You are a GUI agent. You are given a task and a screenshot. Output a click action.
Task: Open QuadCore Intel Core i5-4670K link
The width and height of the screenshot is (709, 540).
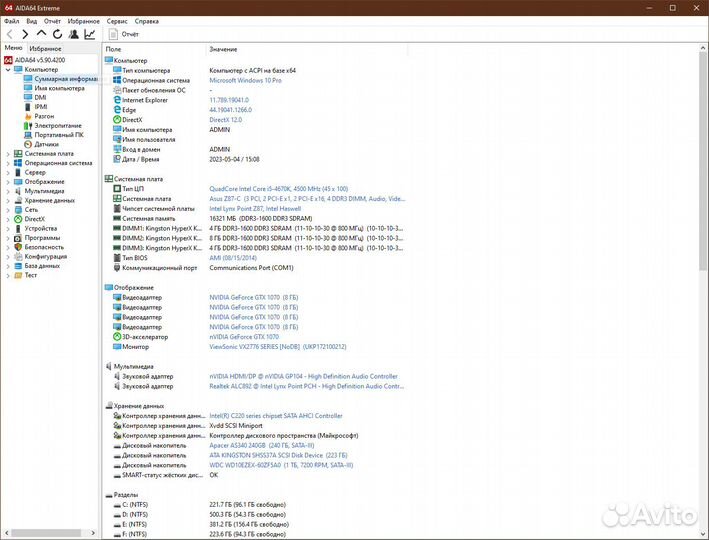[x=278, y=188]
